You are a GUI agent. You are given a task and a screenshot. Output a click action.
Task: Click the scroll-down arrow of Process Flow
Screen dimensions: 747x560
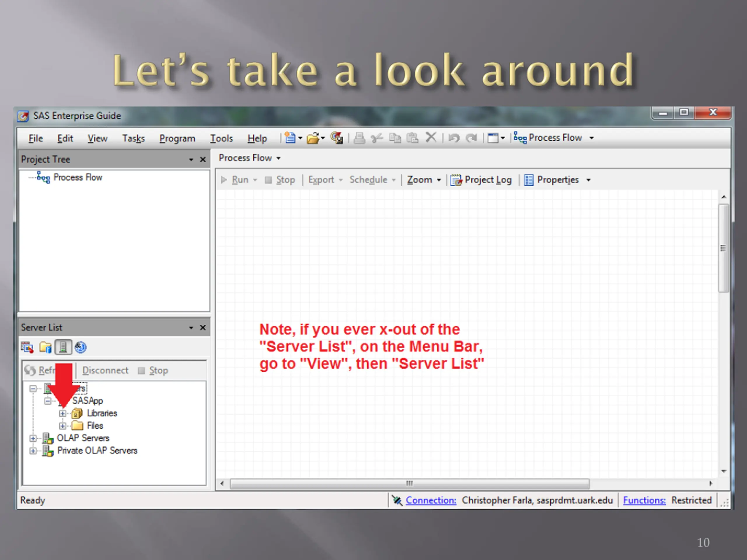(724, 471)
